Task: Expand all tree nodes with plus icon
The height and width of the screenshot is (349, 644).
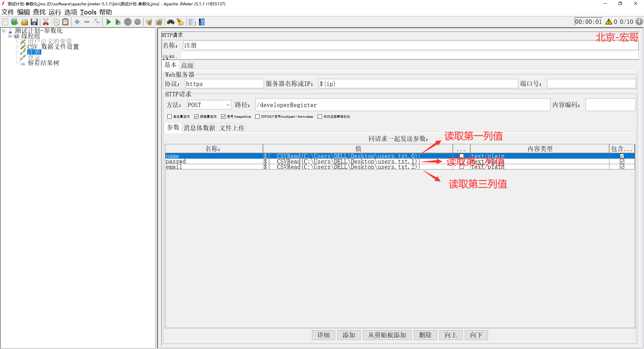Action: click(x=77, y=22)
